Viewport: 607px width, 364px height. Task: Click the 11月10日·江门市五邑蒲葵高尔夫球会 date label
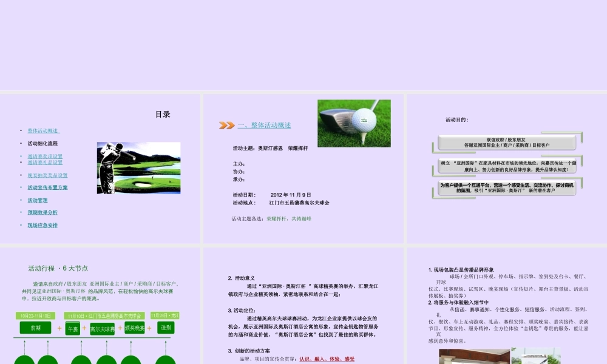(x=104, y=315)
